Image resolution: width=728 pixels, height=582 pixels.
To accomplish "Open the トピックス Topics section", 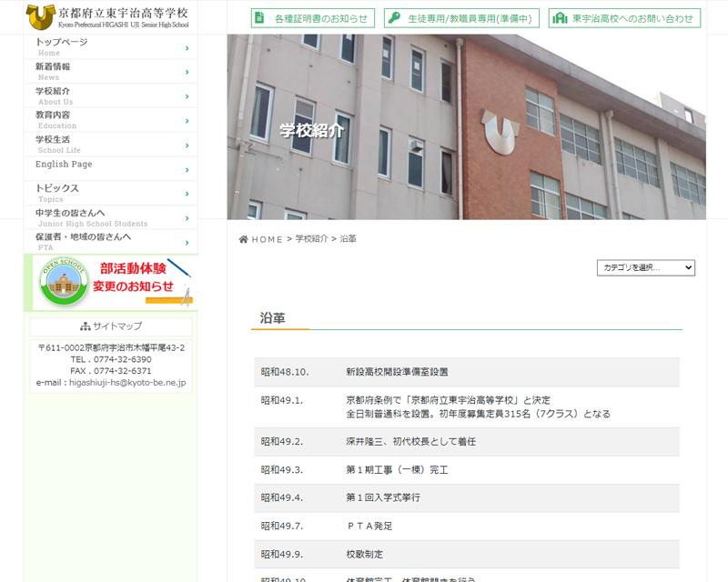I will [109, 193].
